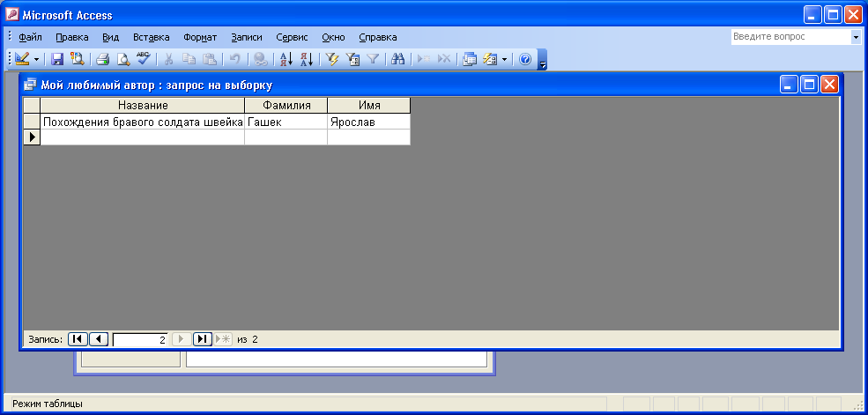Image resolution: width=868 pixels, height=415 pixels.
Task: Click the 'Введите вопрос' help field
Action: (791, 37)
